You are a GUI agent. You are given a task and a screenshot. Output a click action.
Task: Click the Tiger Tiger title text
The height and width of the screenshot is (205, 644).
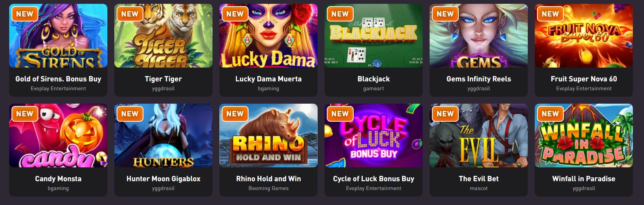[x=163, y=79]
